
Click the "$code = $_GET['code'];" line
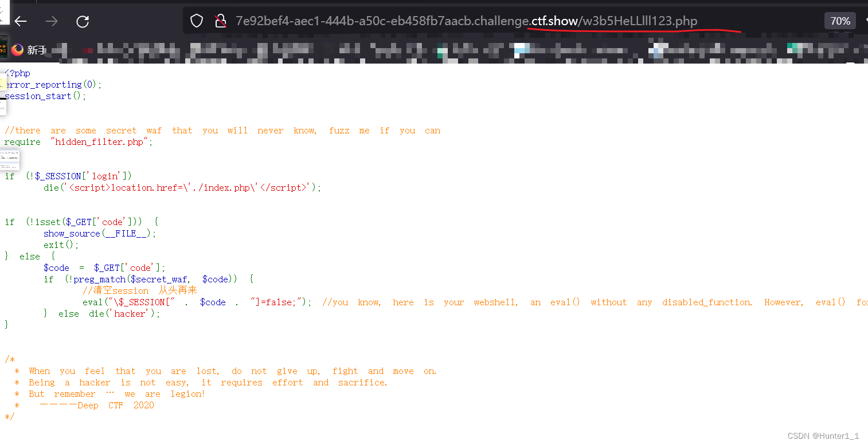pyautogui.click(x=104, y=268)
